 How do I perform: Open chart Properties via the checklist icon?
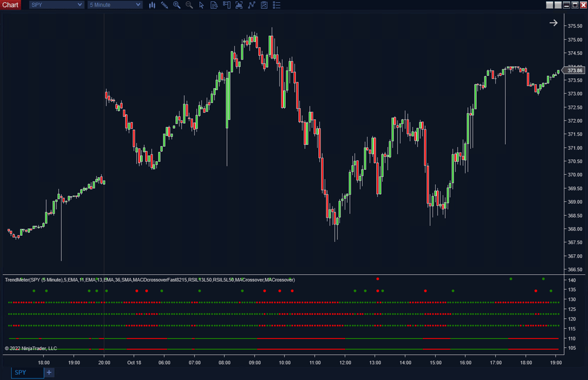click(276, 5)
